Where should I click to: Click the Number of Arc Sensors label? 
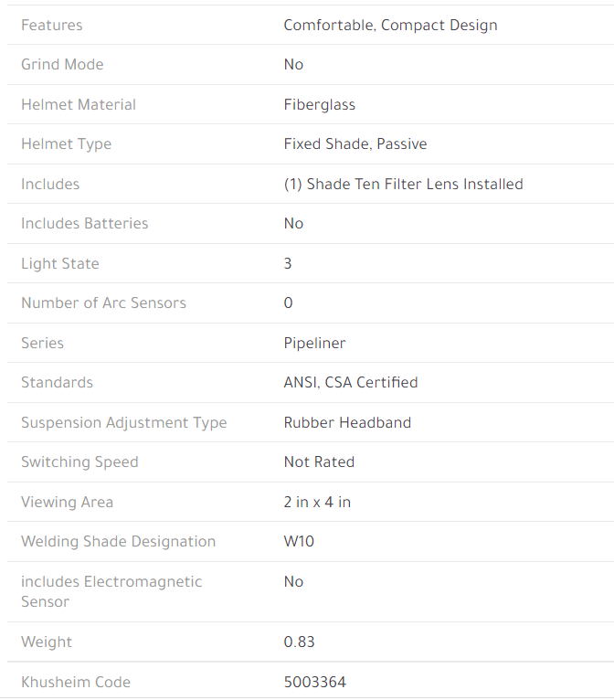tap(103, 303)
